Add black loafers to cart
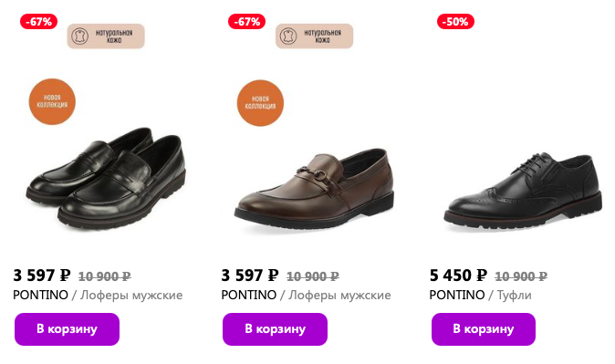 [x=68, y=329]
